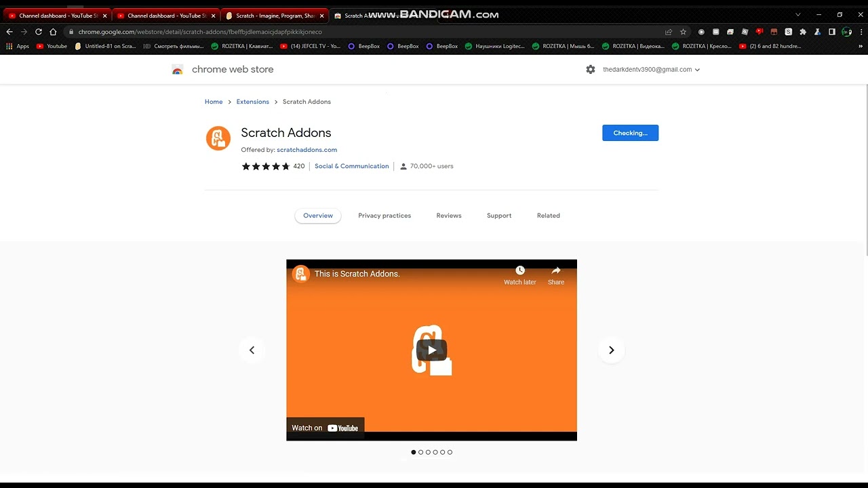The width and height of the screenshot is (868, 488).
Task: Open the Social & Communication category link
Action: pyautogui.click(x=352, y=166)
